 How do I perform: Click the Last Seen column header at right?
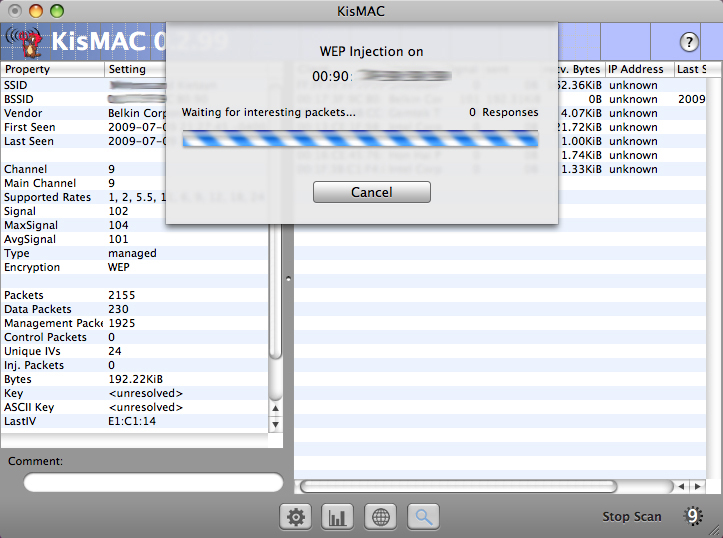tap(690, 69)
